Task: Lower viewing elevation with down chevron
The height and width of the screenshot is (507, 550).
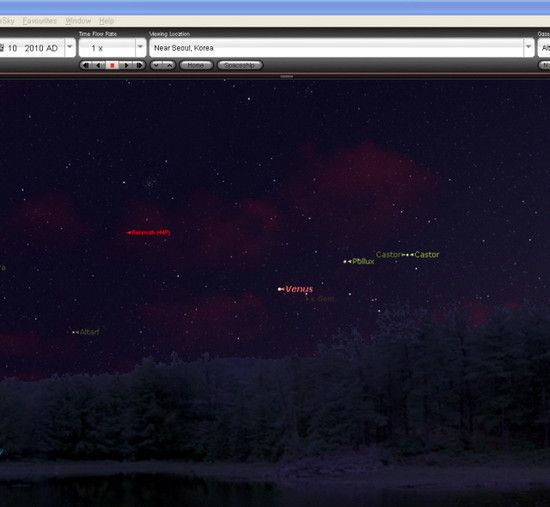Action: (156, 65)
